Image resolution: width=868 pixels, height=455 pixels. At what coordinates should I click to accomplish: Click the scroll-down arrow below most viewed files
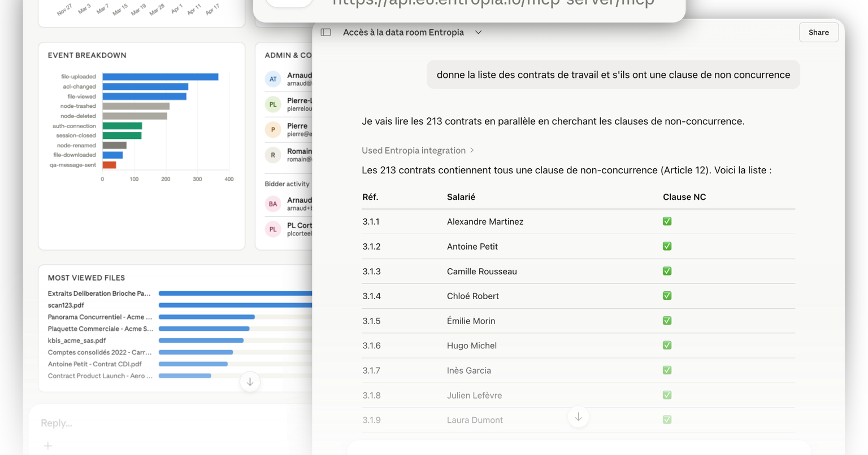point(250,382)
